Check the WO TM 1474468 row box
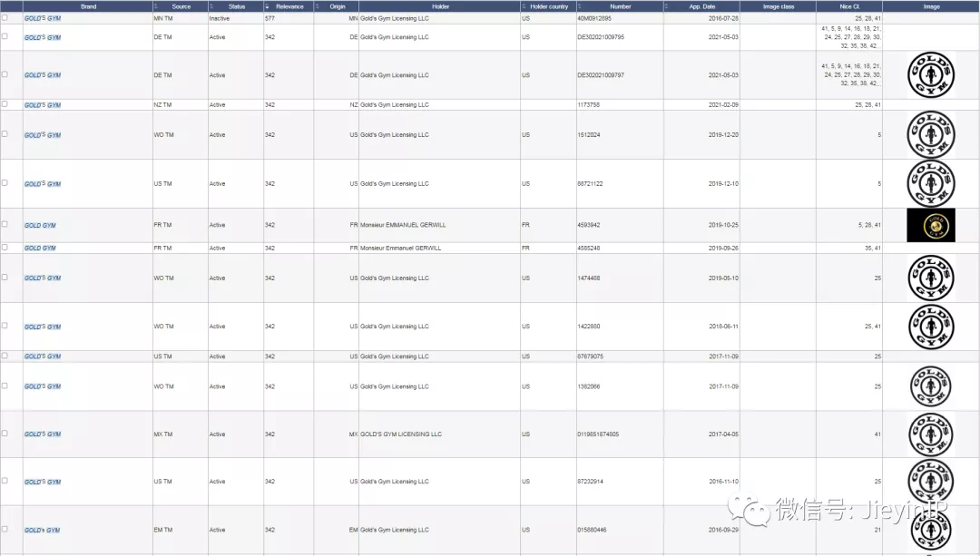This screenshot has width=980, height=556. pyautogui.click(x=5, y=277)
